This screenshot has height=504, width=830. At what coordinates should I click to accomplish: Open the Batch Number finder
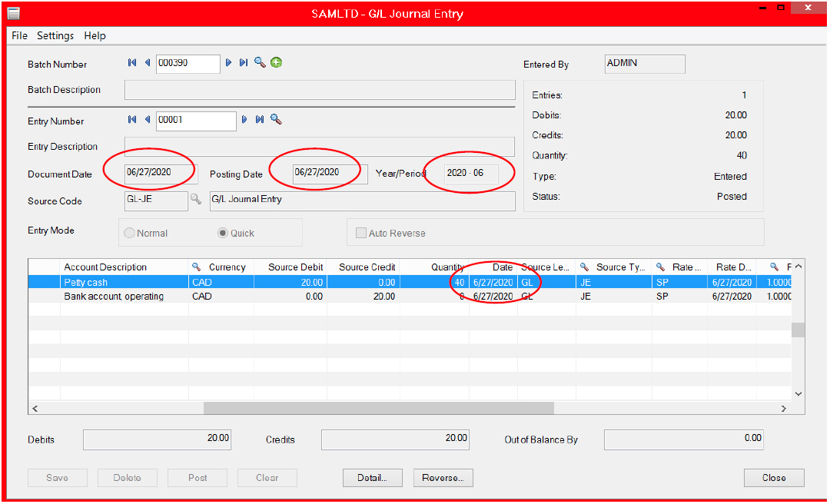260,63
